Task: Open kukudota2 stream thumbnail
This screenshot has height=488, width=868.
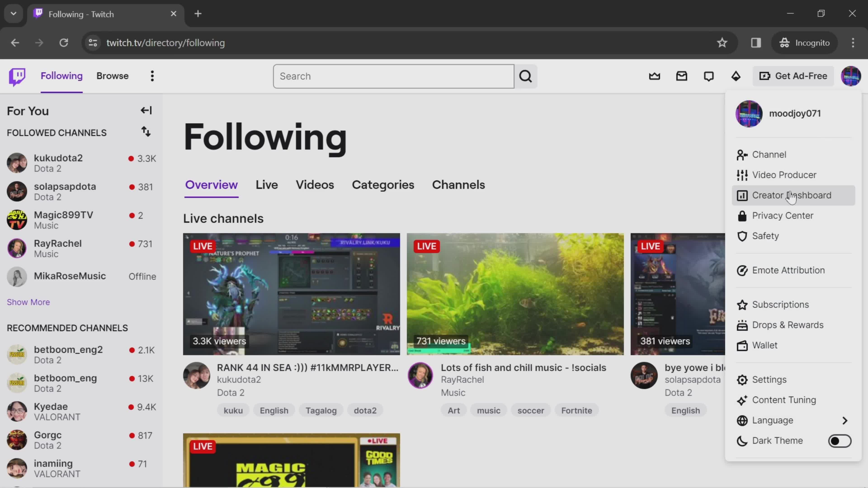Action: click(291, 294)
